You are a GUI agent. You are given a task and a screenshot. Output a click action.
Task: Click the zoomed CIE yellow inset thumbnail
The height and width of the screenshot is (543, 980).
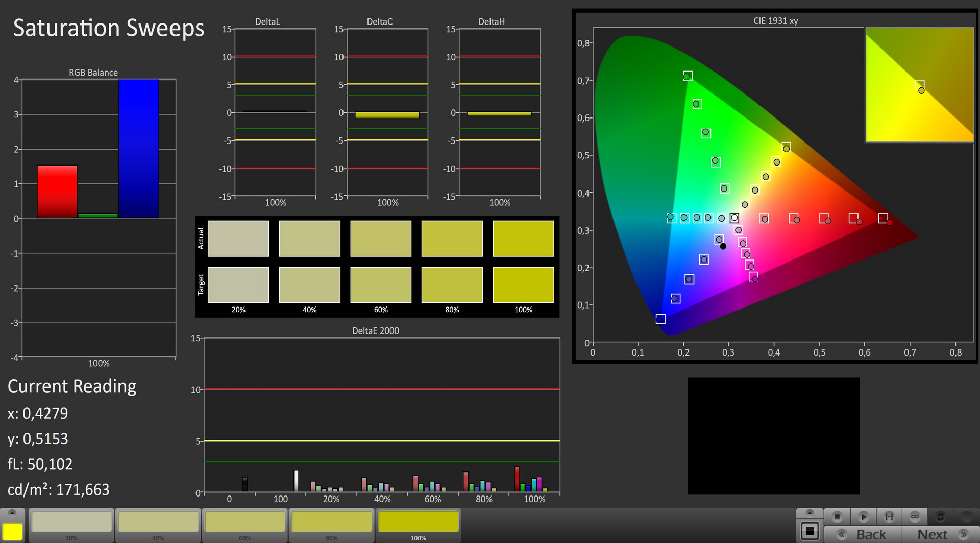(x=920, y=85)
